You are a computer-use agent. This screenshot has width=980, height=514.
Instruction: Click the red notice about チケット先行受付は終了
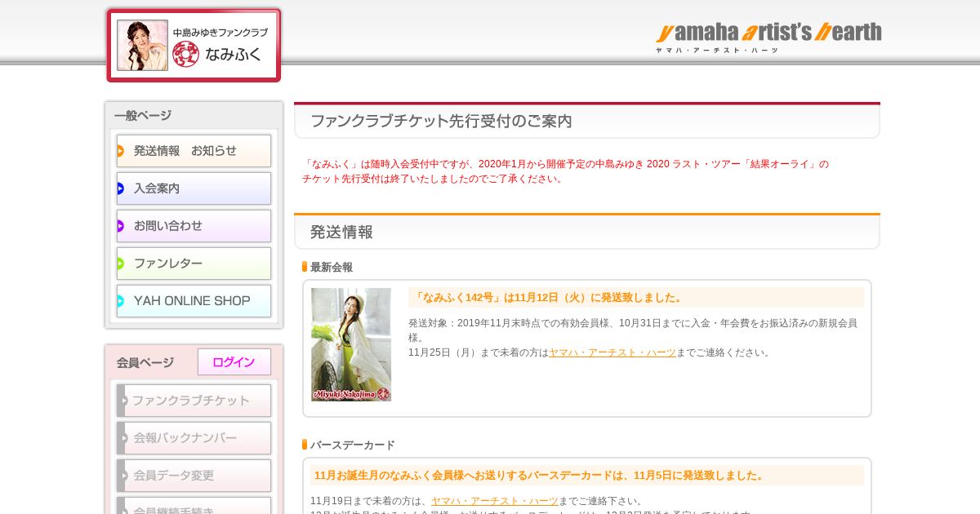pos(565,171)
